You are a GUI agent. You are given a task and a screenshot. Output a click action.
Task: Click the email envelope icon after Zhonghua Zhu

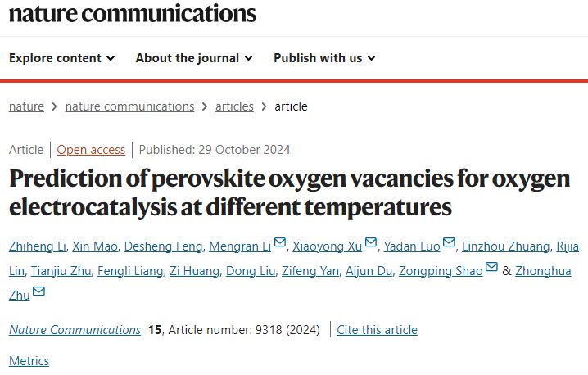(x=38, y=291)
